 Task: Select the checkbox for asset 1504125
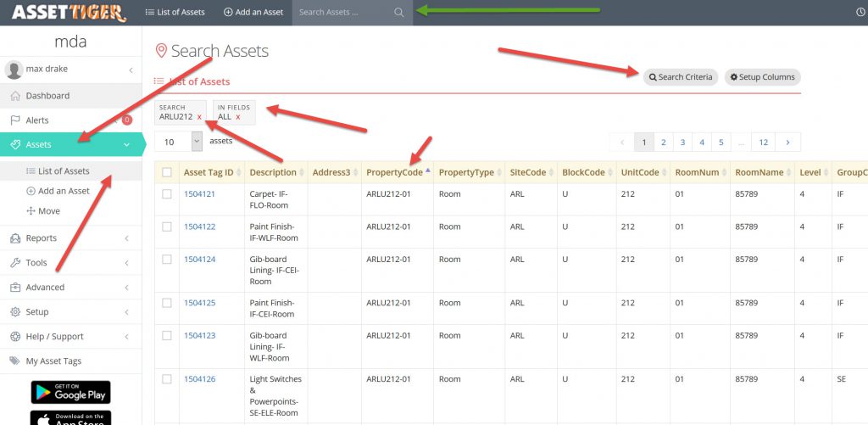[167, 303]
